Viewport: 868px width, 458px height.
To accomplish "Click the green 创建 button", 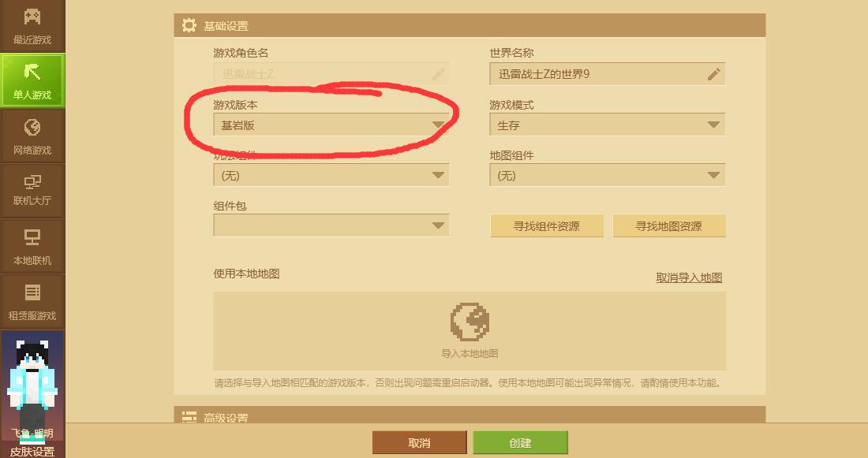I will pyautogui.click(x=520, y=442).
